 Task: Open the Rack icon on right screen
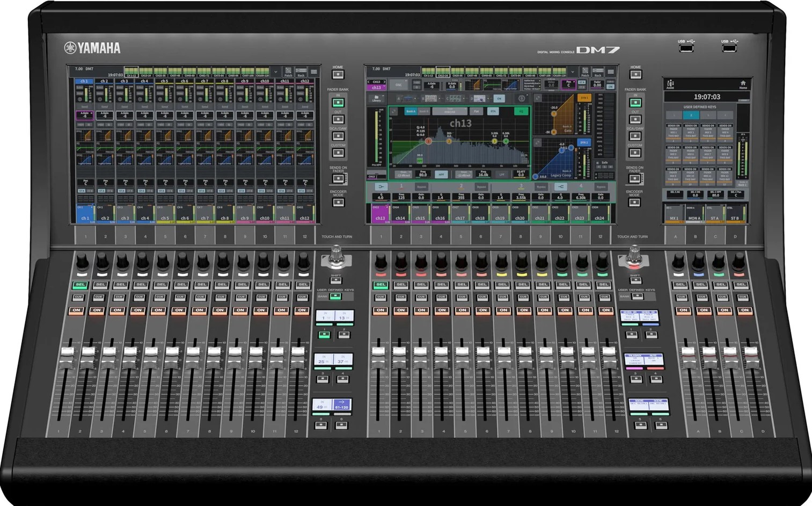597,72
